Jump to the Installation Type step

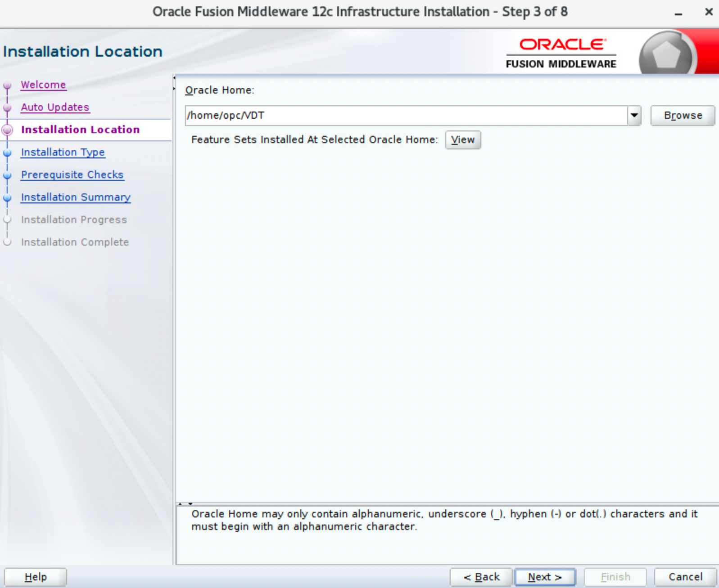63,153
